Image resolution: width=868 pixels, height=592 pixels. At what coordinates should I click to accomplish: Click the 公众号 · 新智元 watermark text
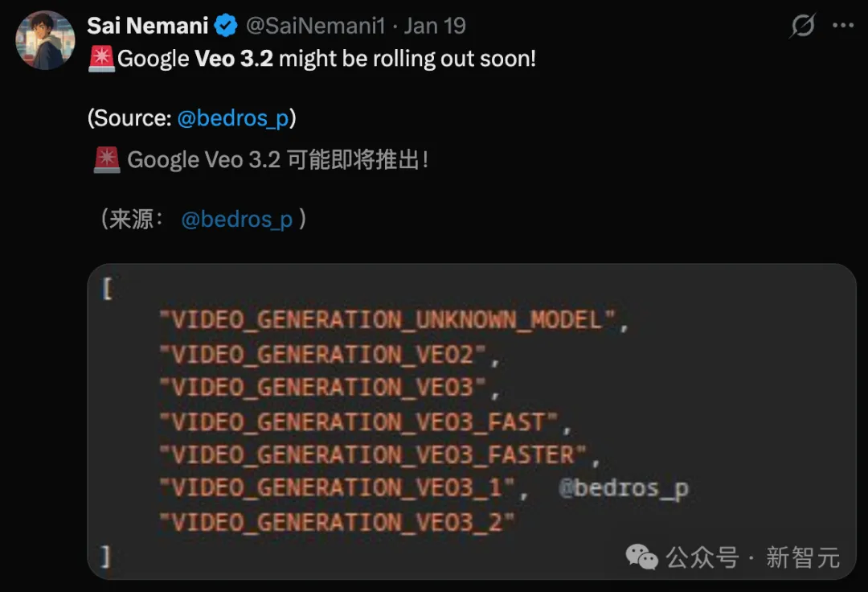pos(752,557)
